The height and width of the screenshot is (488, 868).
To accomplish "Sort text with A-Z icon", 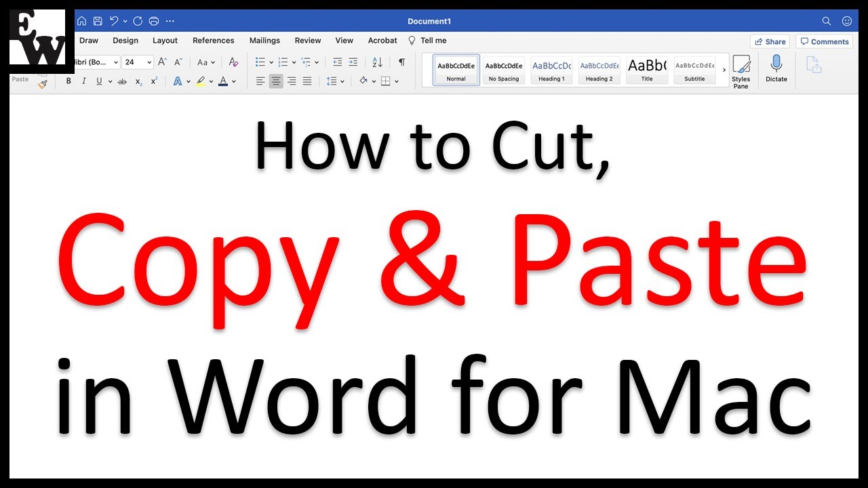I will (x=378, y=62).
